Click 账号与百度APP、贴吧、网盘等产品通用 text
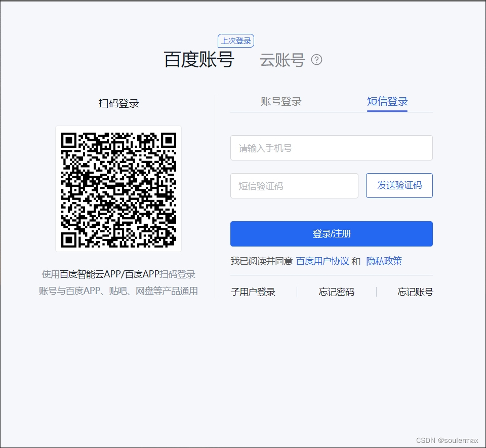The image size is (486, 448). tap(118, 291)
